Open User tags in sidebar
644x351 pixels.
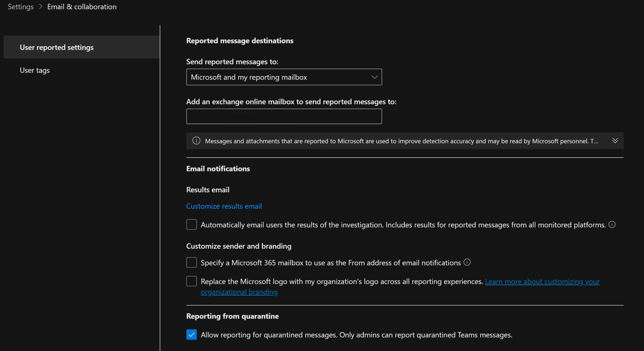35,70
